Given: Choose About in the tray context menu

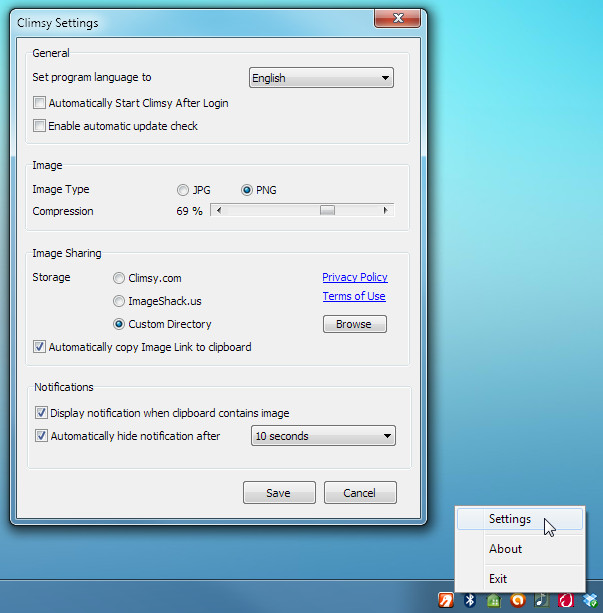Looking at the screenshot, I should [520, 549].
